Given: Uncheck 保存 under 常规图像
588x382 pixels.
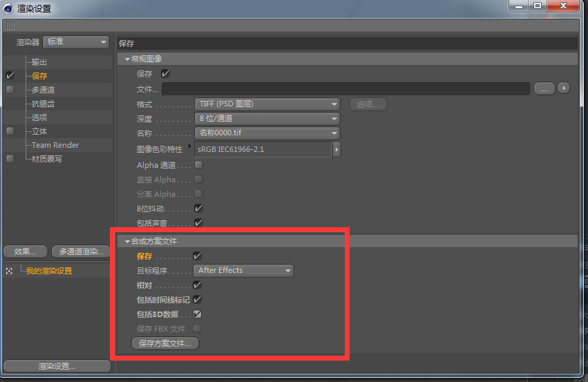Looking at the screenshot, I should click(165, 73).
